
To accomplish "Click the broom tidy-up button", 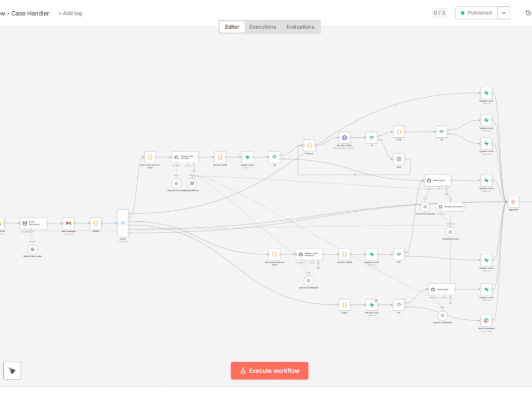I will pyautogui.click(x=12, y=370).
